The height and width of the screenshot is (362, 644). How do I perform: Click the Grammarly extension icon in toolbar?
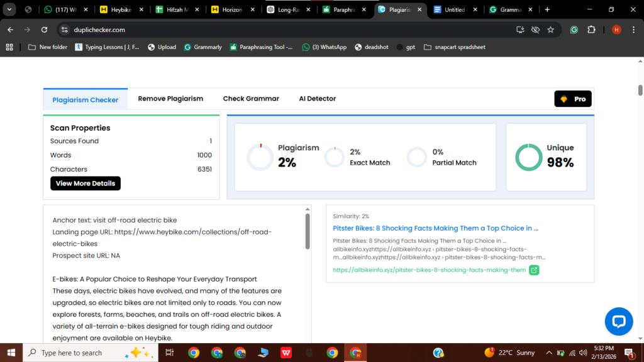coord(574,30)
